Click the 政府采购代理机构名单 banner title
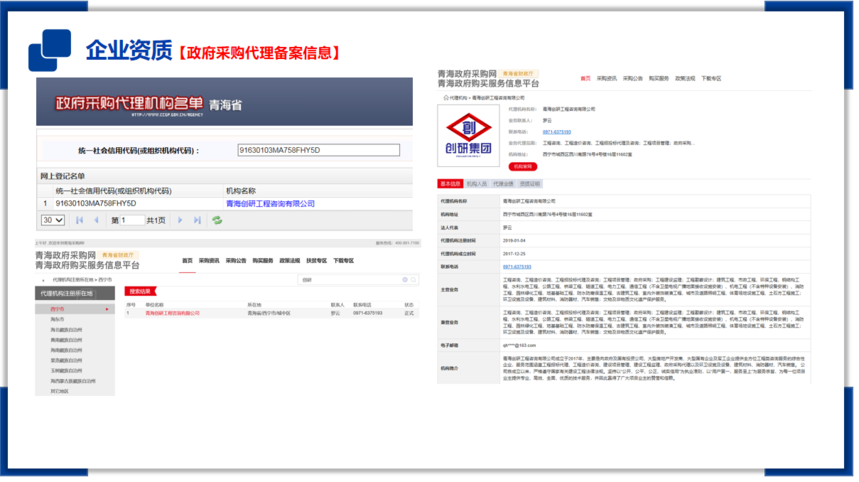This screenshot has height=482, width=859. (129, 102)
